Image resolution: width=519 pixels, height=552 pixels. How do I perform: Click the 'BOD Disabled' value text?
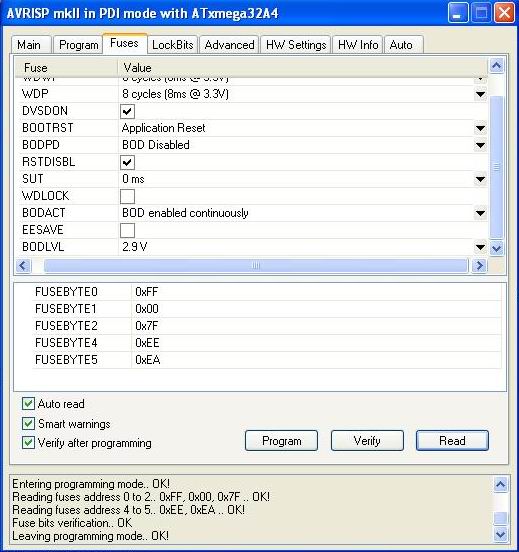tap(156, 145)
